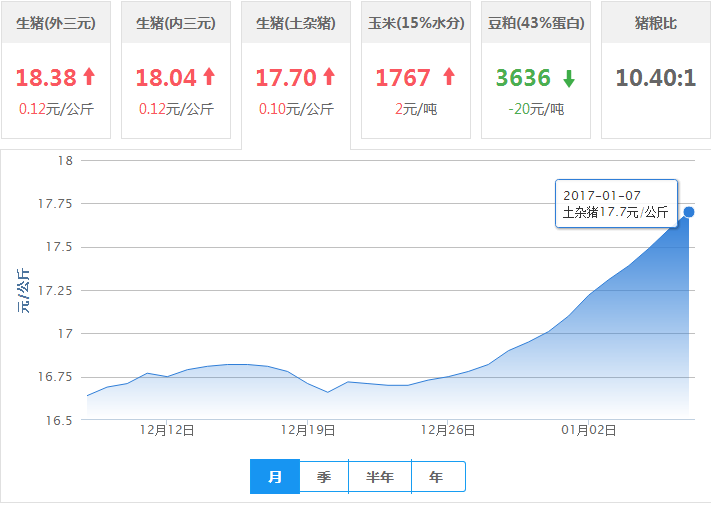Click the red up arrow beside 1767
Image resolution: width=711 pixels, height=505 pixels.
click(x=449, y=77)
